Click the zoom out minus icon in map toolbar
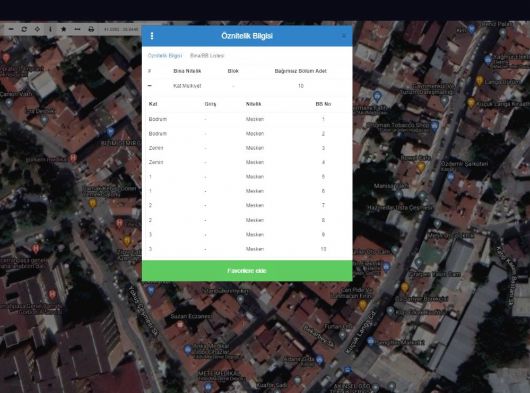This screenshot has width=530, height=393. click(11, 29)
